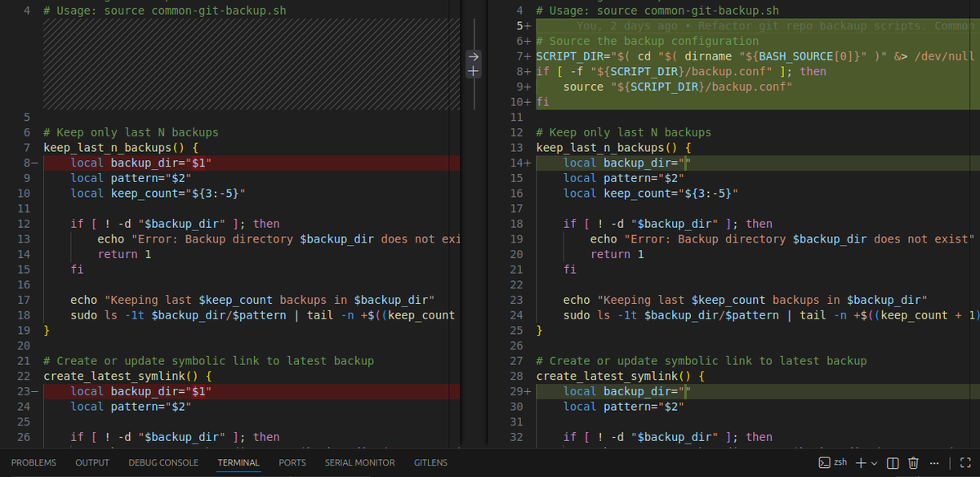The image size is (980, 477).
Task: Click 'local pattern="$2"' on left pane line 9
Action: [x=131, y=178]
